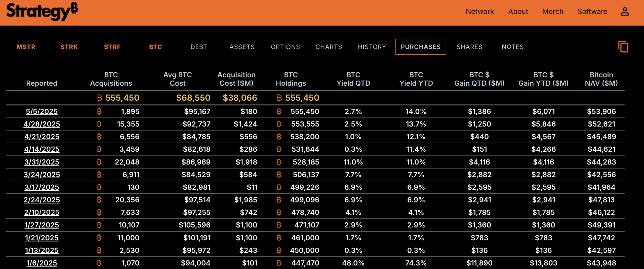Click the BTC $ Gain YTD column header
The height and width of the screenshot is (269, 644).
click(x=543, y=79)
